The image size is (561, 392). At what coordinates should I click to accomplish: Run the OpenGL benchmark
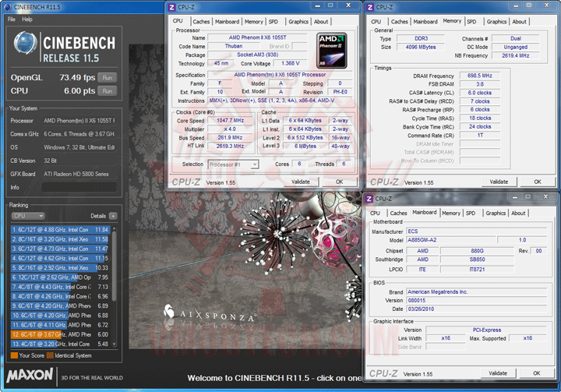[108, 78]
